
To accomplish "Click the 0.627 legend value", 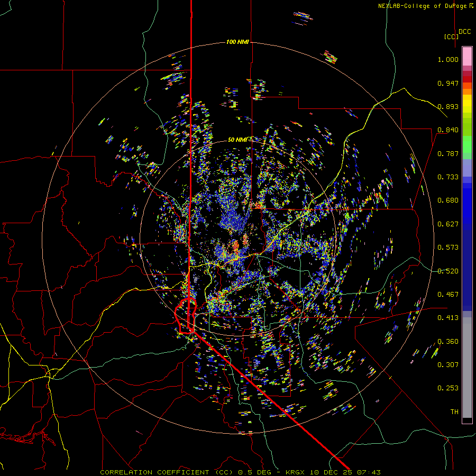I will tap(448, 224).
